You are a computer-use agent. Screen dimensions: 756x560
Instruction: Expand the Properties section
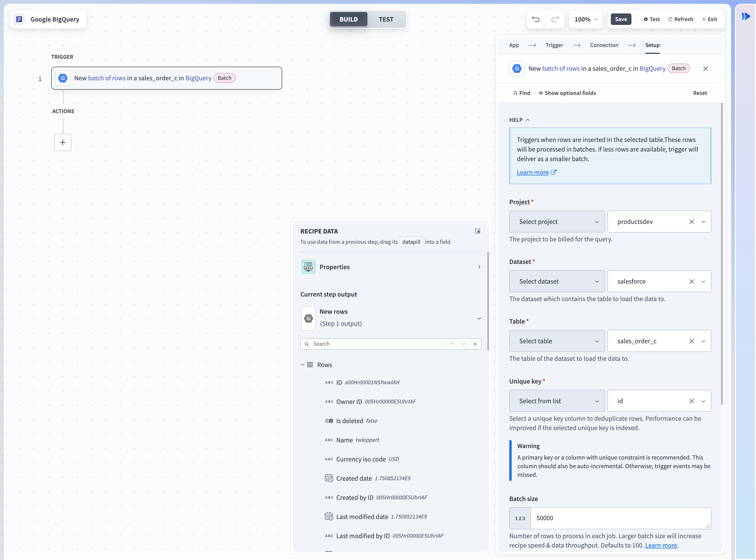tap(479, 267)
